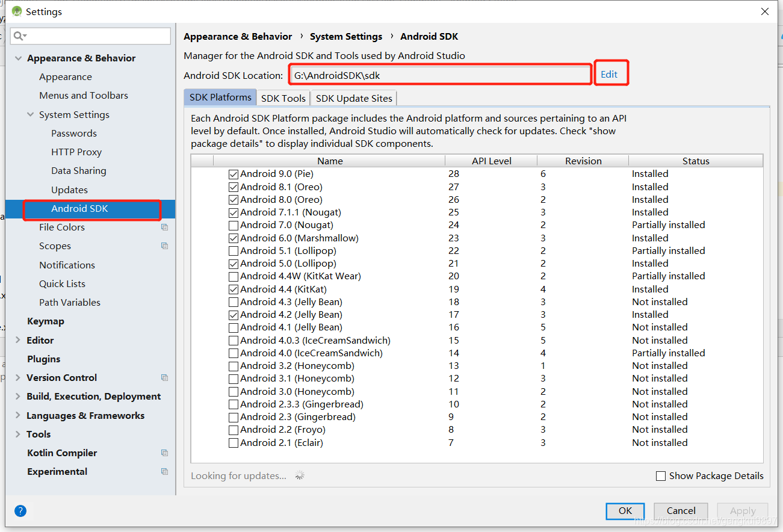Click the project icon beside Version Control
Viewport: 783px width, 532px height.
click(164, 378)
